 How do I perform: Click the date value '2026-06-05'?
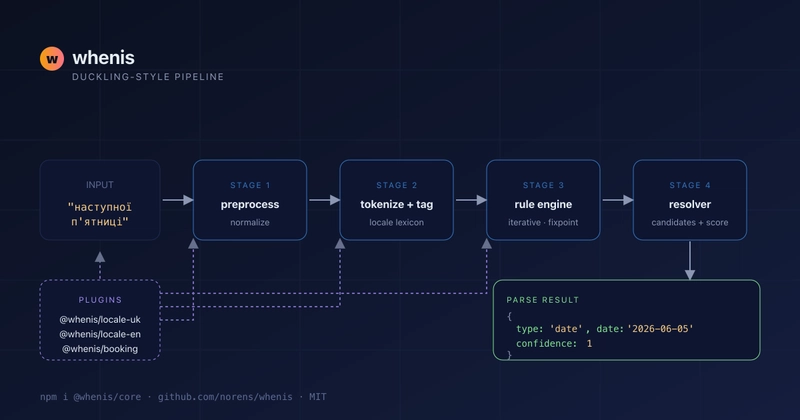(x=660, y=329)
